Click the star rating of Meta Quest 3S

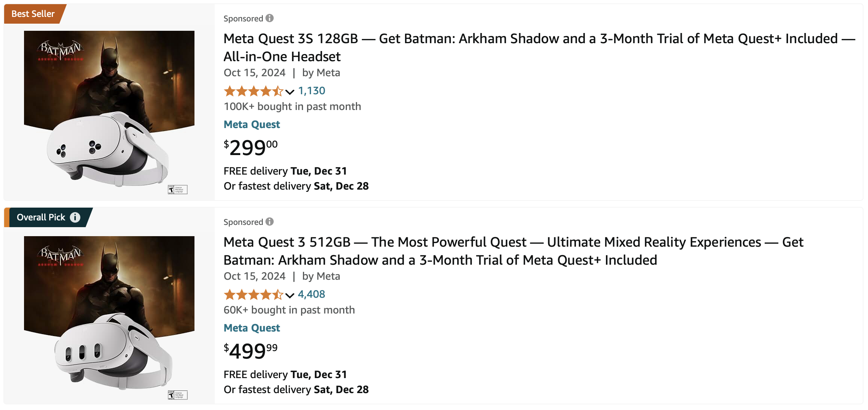253,91
